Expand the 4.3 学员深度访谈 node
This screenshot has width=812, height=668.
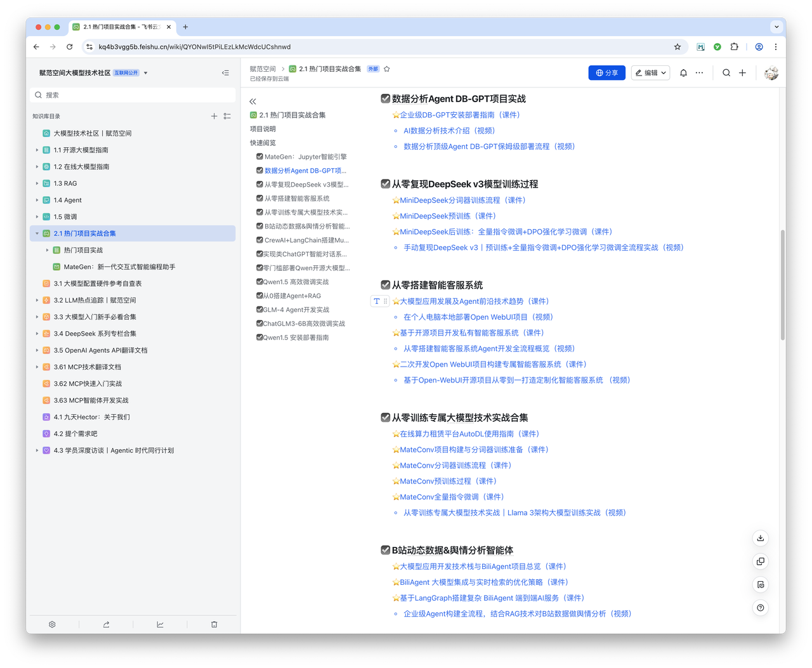(x=37, y=450)
